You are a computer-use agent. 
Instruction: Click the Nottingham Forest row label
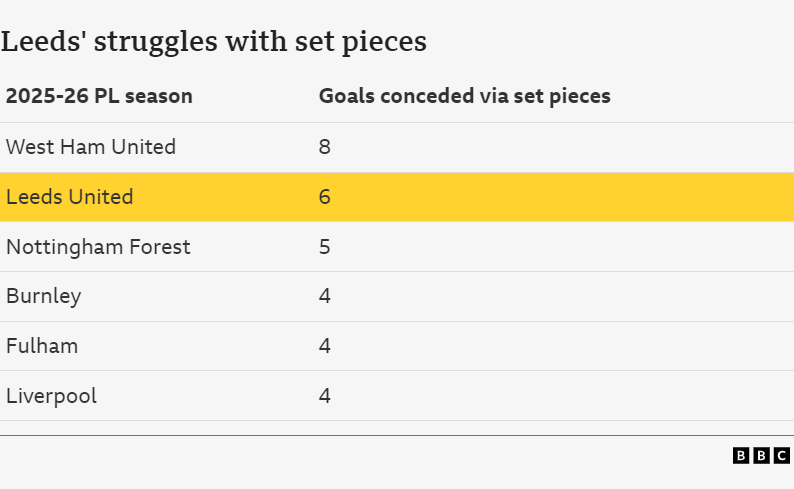pyautogui.click(x=98, y=247)
